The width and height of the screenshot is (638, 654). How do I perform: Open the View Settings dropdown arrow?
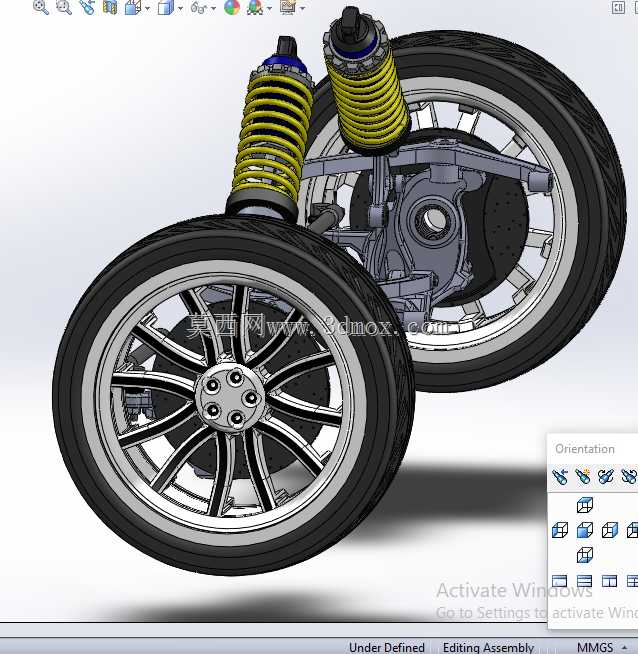pos(302,8)
